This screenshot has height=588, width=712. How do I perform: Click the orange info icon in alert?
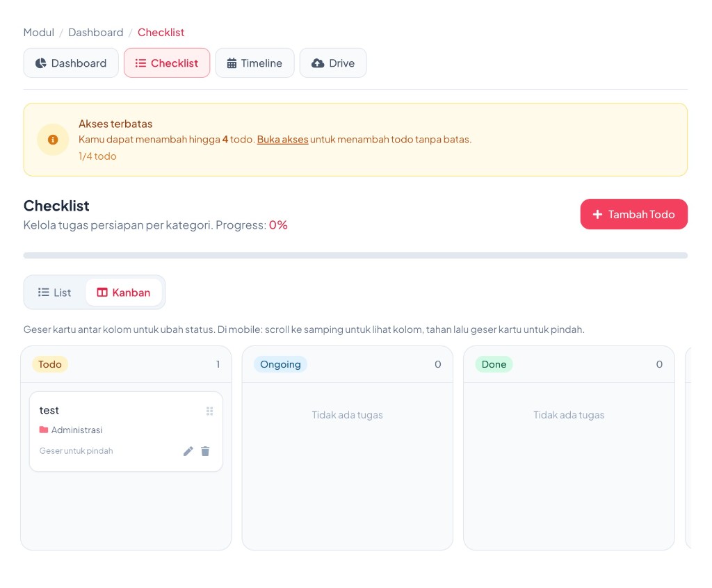tap(53, 140)
